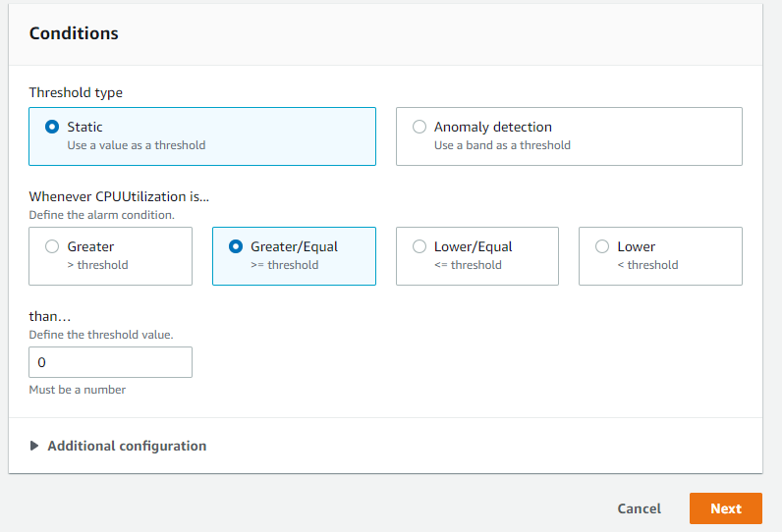Click the 'Use a band as a threshold' description
The image size is (782, 532).
502,145
